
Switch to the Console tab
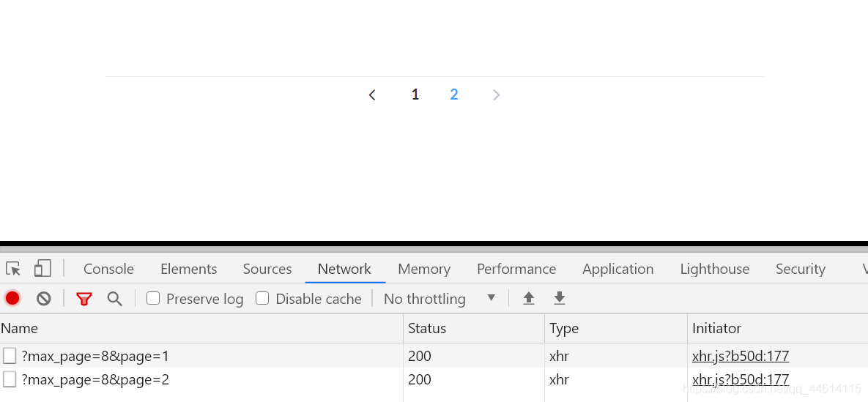pyautogui.click(x=108, y=269)
